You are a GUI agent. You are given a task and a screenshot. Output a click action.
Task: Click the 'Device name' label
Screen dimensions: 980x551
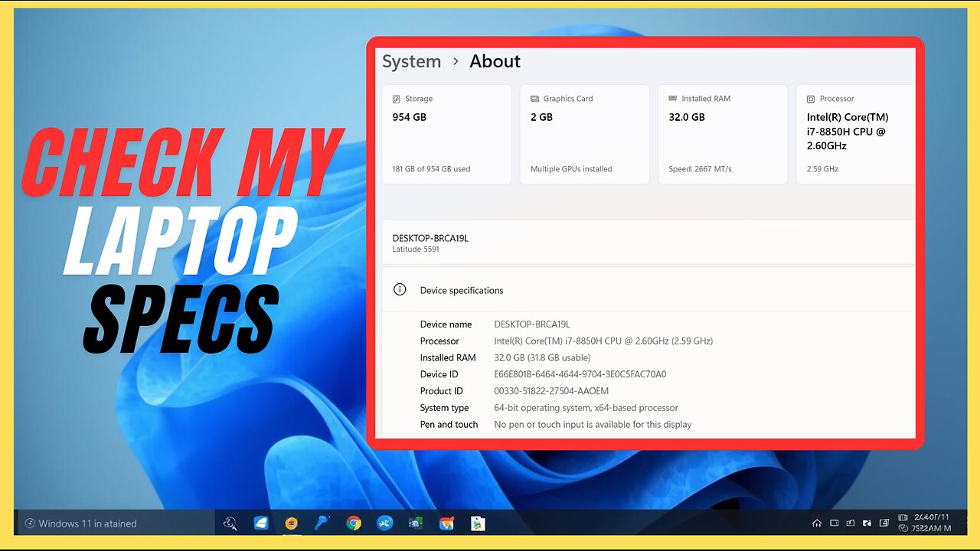pyautogui.click(x=446, y=324)
